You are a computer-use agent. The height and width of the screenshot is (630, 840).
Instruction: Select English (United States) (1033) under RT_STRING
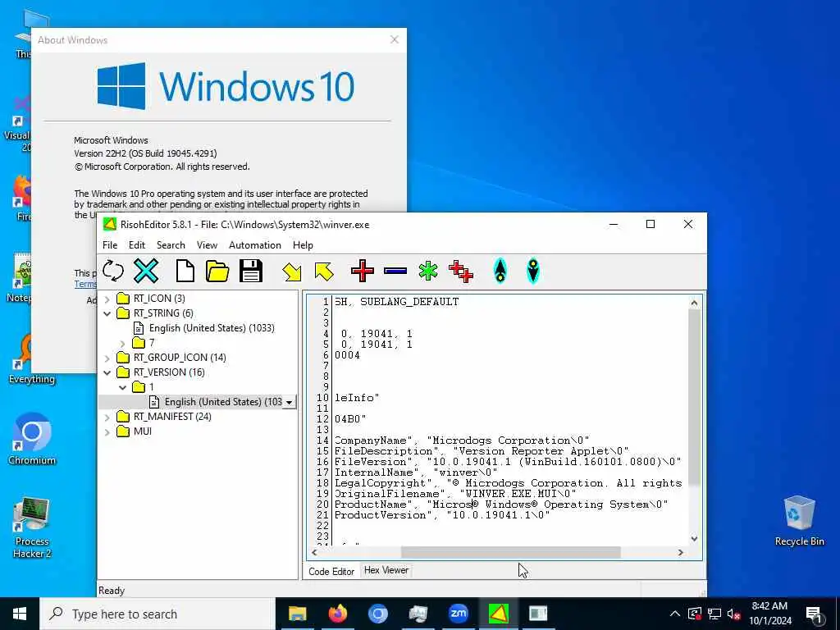[212, 328]
